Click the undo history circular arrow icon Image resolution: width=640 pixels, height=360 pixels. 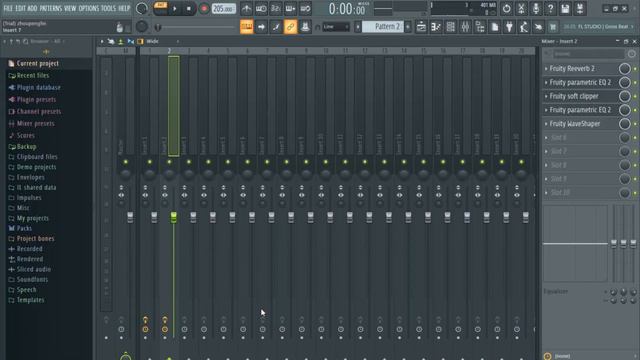pyautogui.click(x=507, y=9)
